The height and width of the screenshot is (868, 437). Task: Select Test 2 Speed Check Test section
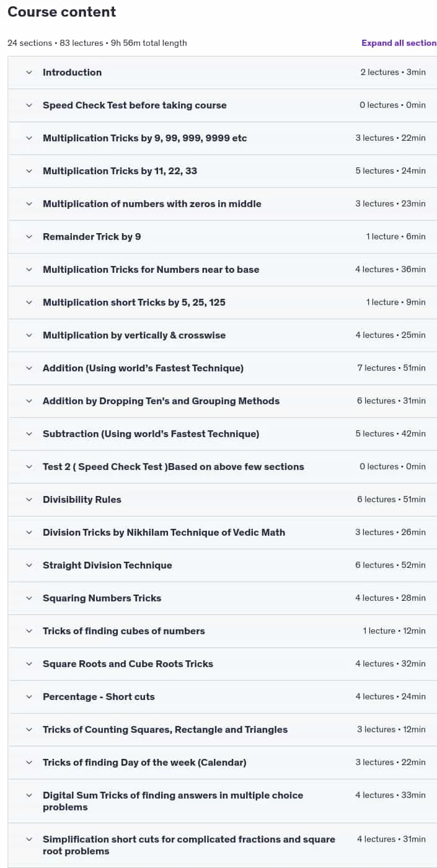coord(223,467)
